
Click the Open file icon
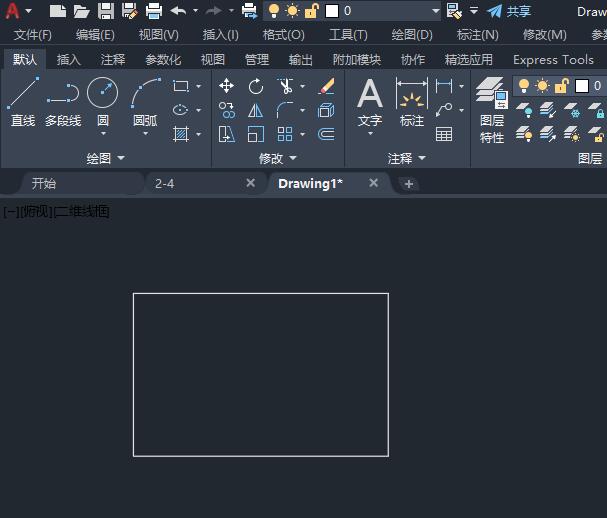pos(81,11)
